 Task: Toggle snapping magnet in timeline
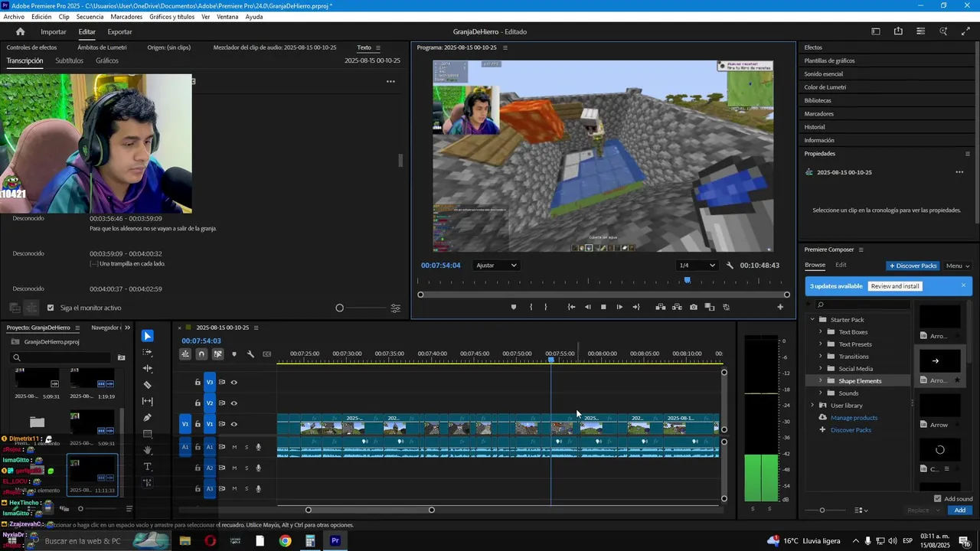click(x=201, y=354)
